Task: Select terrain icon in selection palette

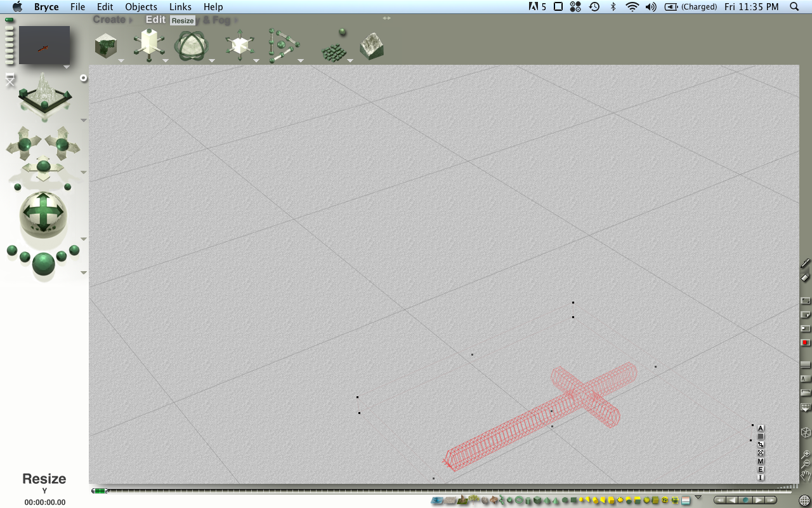Action: point(462,500)
